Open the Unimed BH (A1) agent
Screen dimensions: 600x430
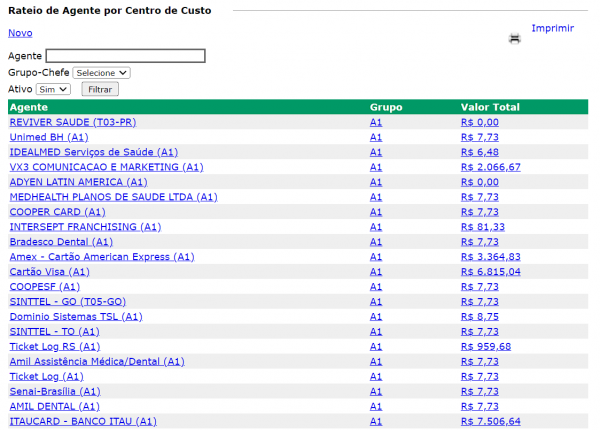coord(49,137)
